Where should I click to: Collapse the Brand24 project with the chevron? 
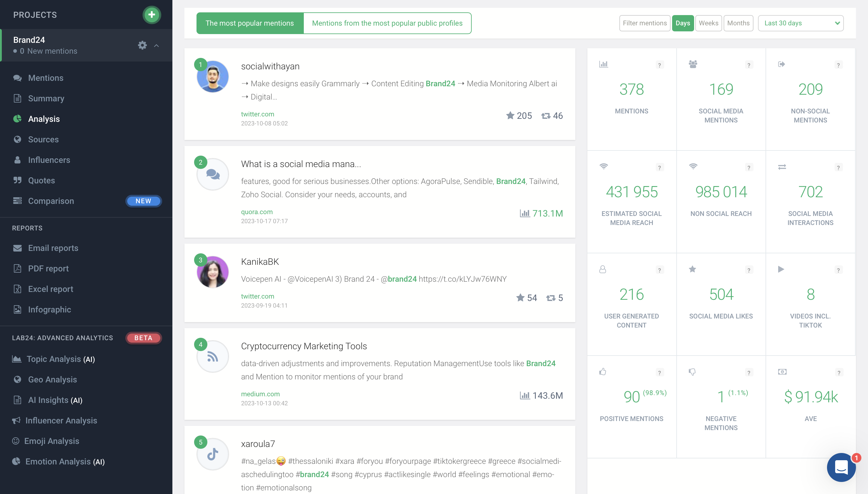pyautogui.click(x=156, y=46)
